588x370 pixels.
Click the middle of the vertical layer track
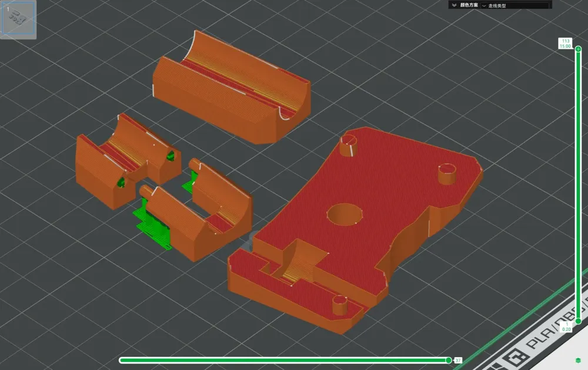pos(578,185)
